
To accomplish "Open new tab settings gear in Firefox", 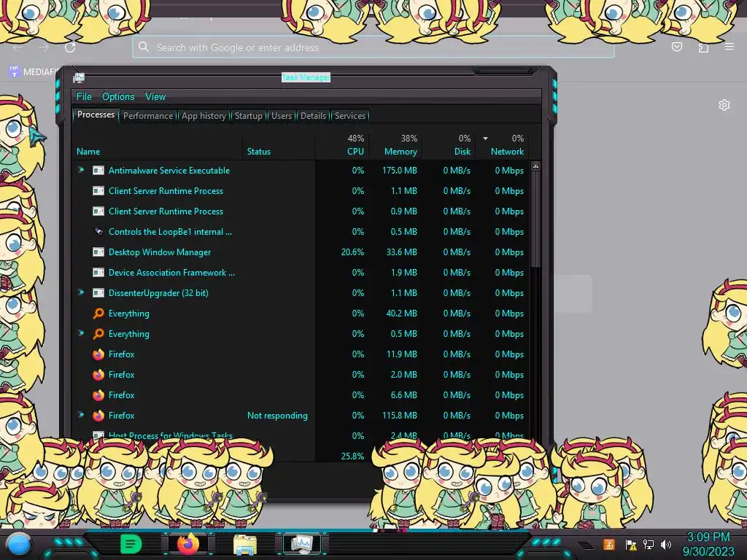I will (x=724, y=105).
